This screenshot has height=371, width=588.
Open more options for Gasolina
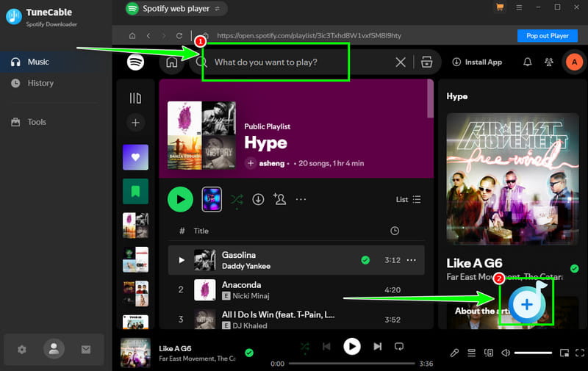(x=412, y=260)
